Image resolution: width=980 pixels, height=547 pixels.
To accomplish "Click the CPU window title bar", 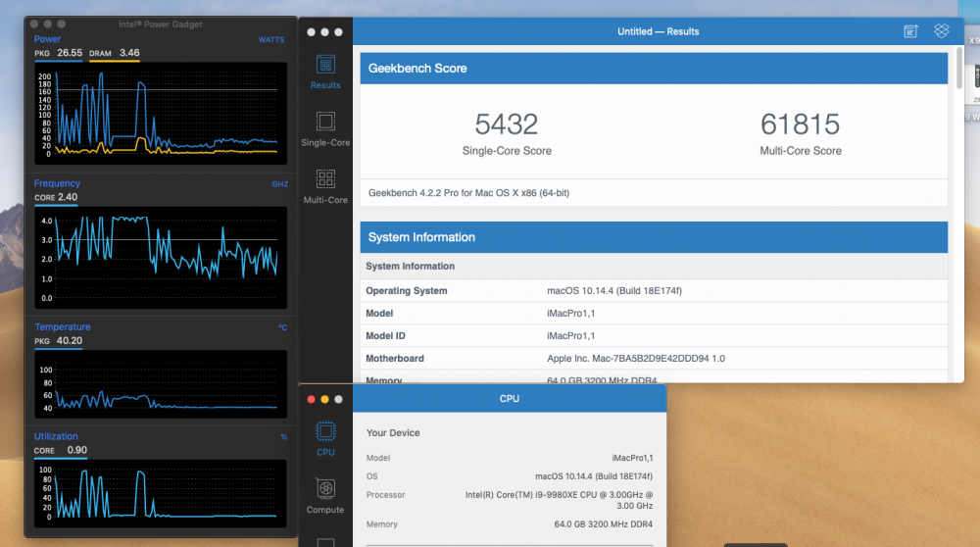I will coord(510,399).
